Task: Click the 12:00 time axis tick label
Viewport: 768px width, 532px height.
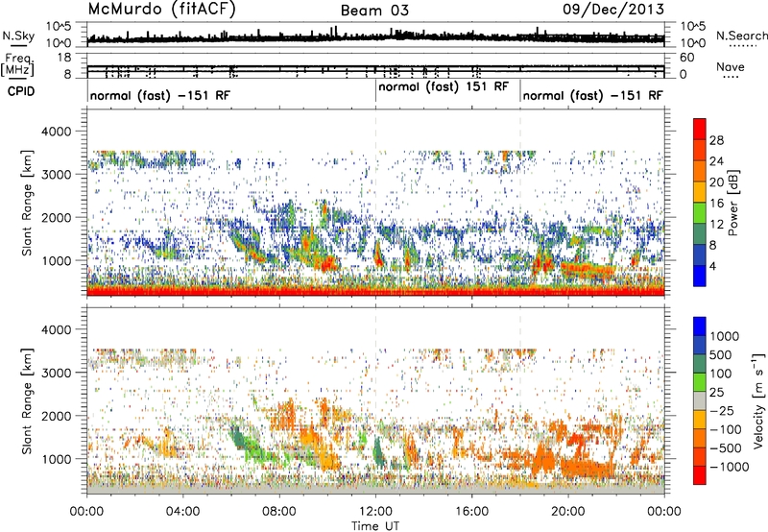Action: [375, 512]
